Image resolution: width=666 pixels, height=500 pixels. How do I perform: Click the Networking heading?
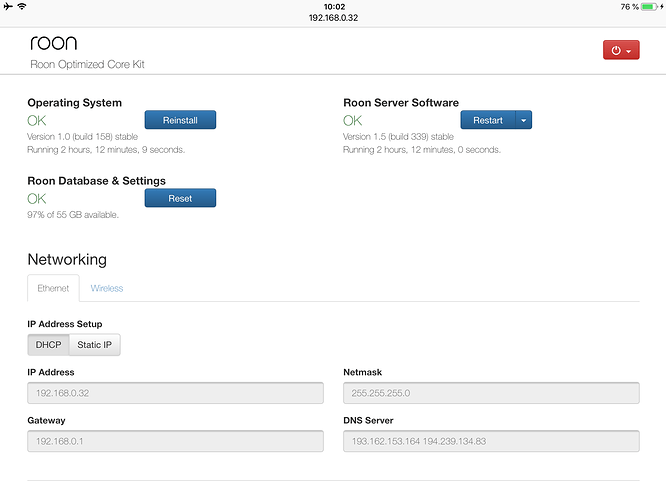(x=67, y=259)
